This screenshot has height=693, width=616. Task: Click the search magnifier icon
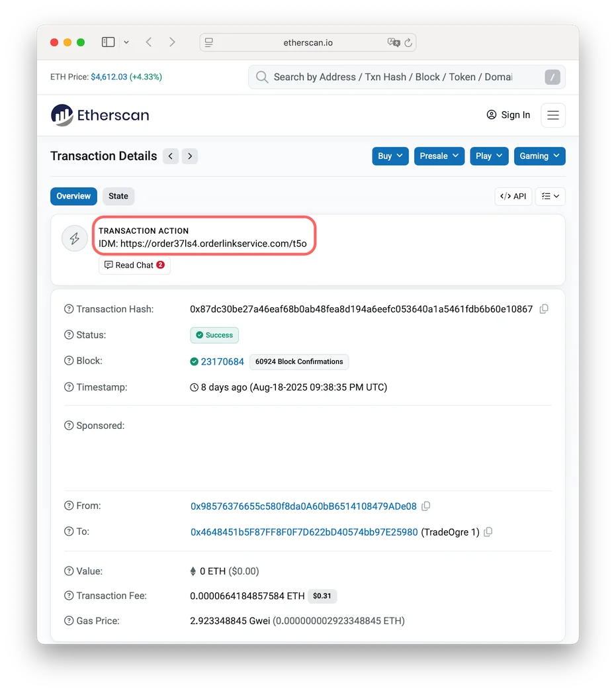tap(261, 77)
